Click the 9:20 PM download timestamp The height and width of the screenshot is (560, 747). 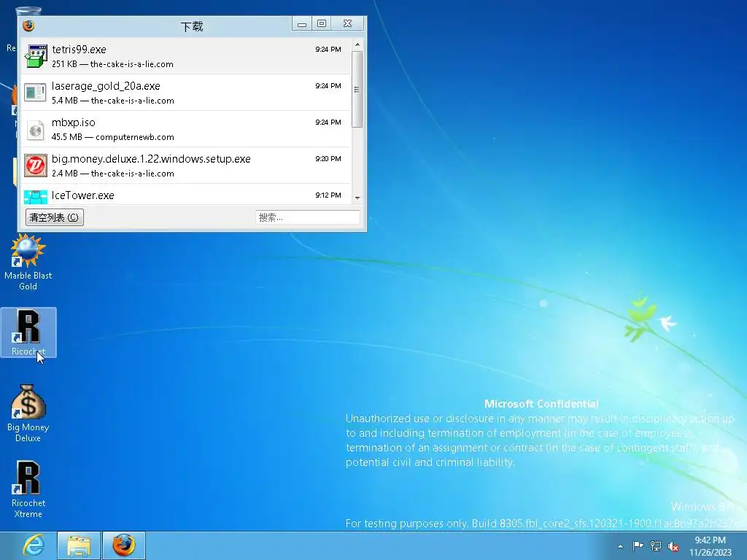click(x=328, y=158)
